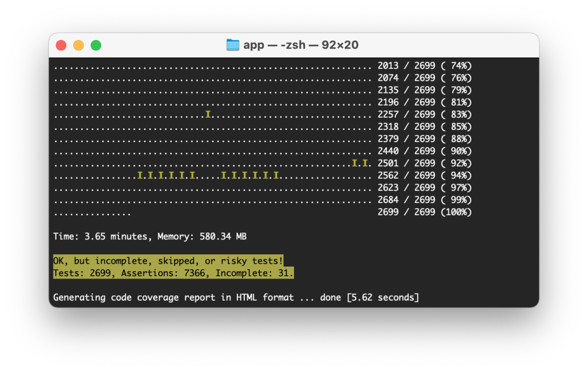Click the blue folder icon in title bar

233,45
